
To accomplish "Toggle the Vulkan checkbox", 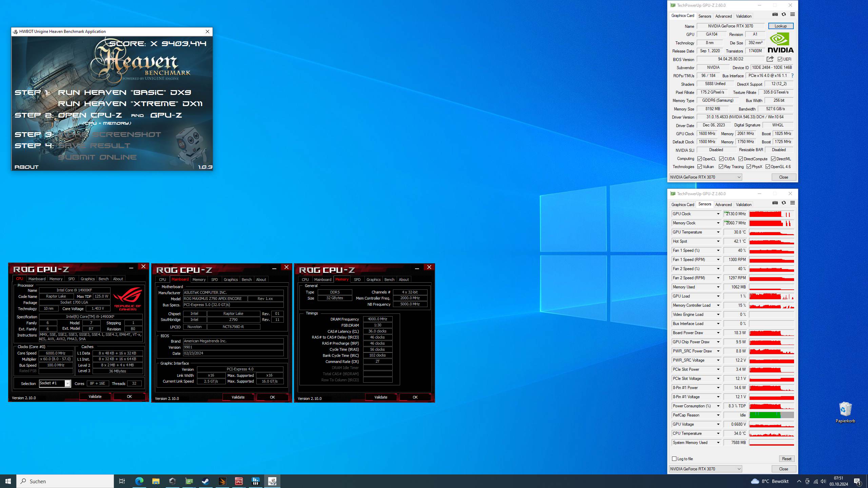I will point(699,167).
